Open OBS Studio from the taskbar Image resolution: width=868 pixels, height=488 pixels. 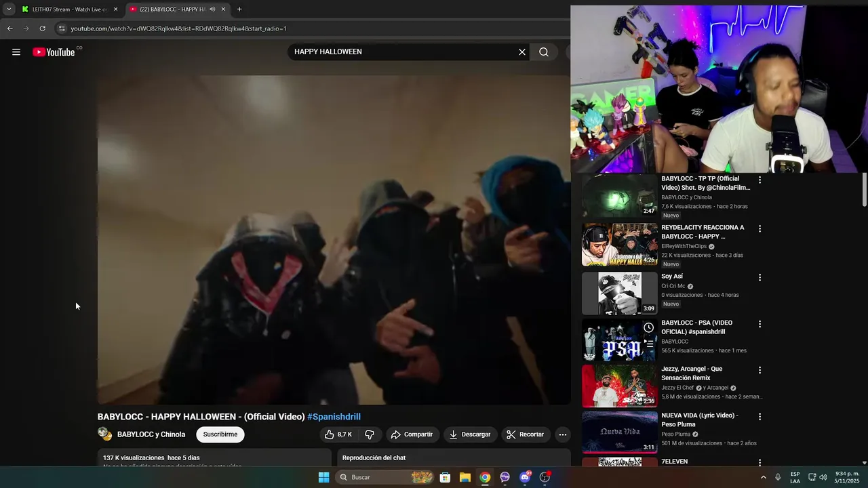point(545,477)
